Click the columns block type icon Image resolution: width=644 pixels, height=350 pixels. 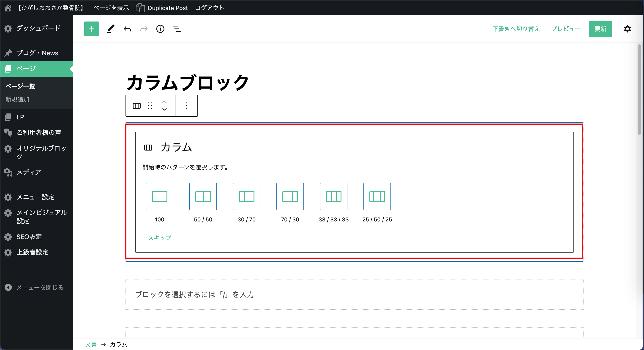136,106
